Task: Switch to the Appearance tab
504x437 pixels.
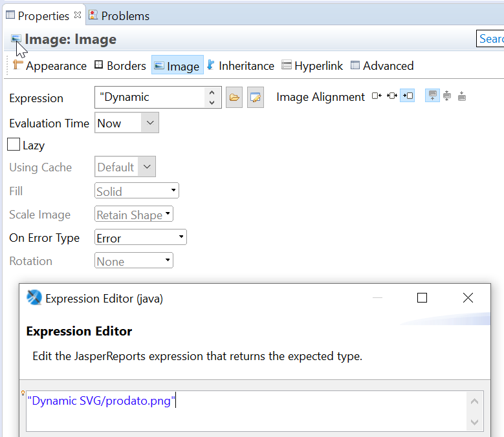Action: point(50,65)
